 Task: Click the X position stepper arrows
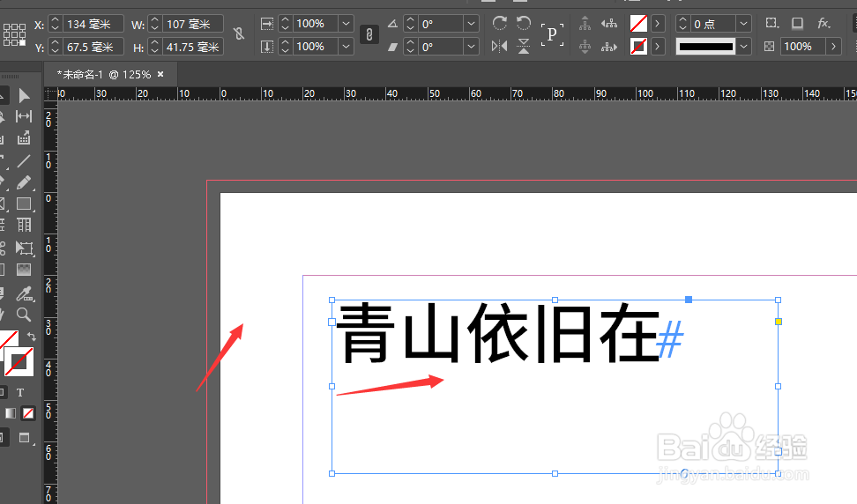pyautogui.click(x=55, y=24)
